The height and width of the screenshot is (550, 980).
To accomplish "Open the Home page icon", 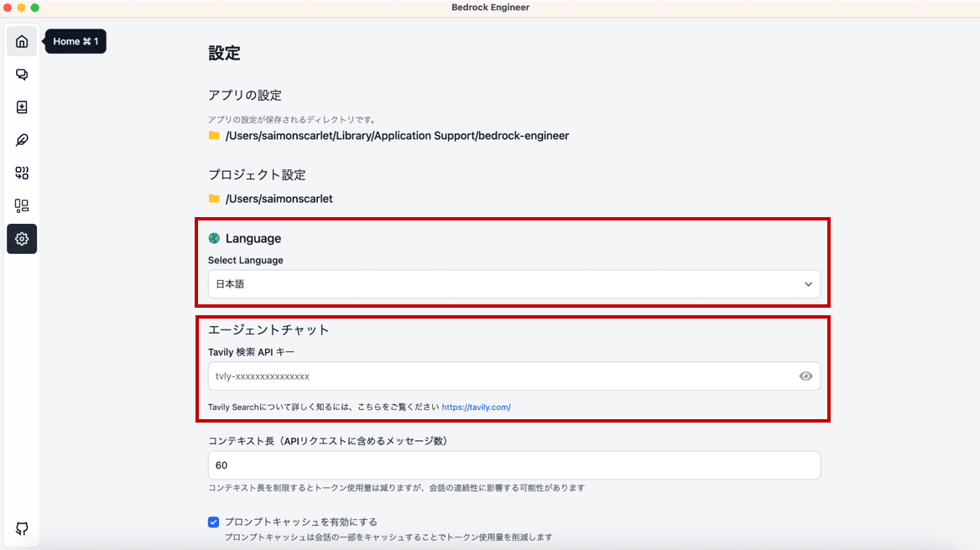I will point(22,42).
